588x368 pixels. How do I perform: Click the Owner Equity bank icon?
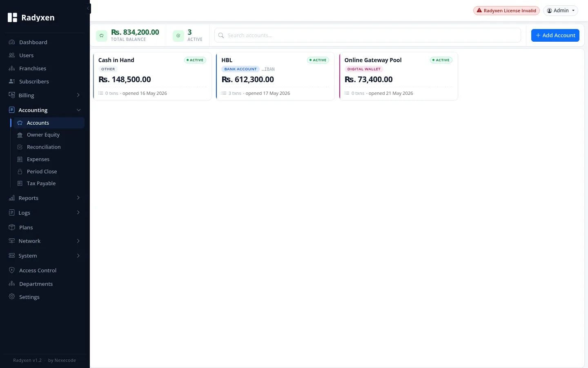[20, 135]
